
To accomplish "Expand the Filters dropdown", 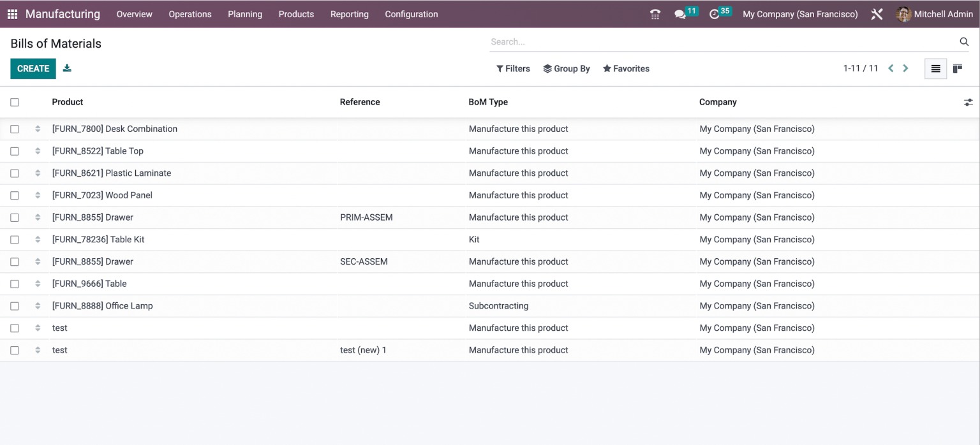I will tap(513, 69).
